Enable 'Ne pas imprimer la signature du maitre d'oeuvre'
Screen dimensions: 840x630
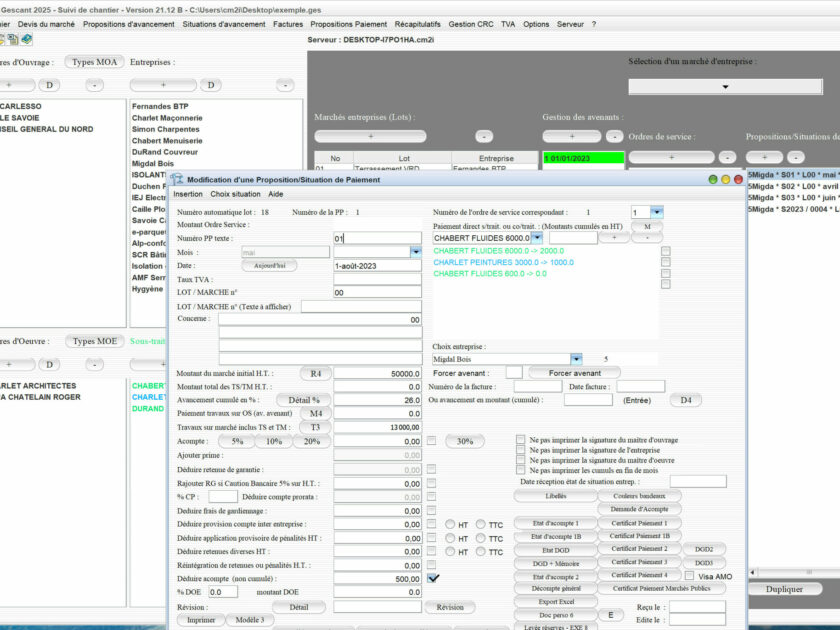pyautogui.click(x=520, y=460)
